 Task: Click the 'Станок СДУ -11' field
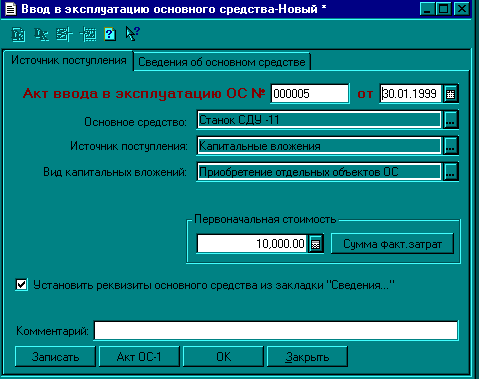click(319, 120)
